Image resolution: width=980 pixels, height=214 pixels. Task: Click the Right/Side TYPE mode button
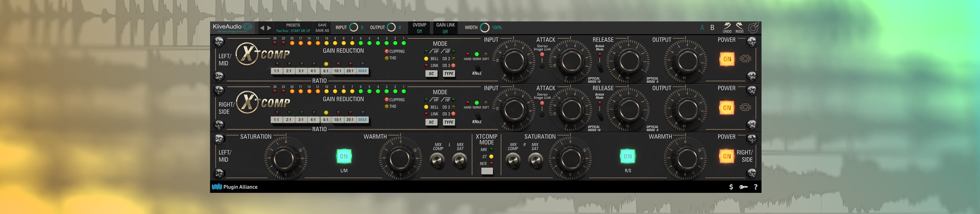[x=449, y=122]
